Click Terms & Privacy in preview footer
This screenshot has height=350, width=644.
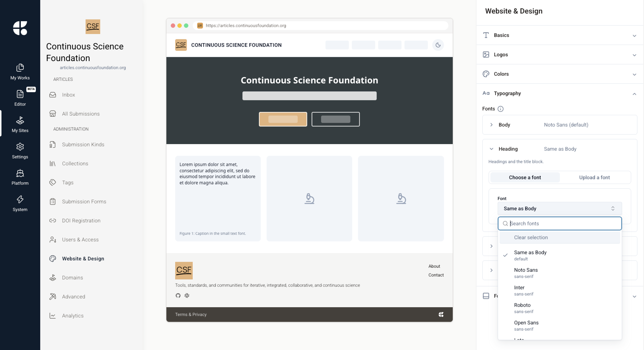[x=191, y=315]
